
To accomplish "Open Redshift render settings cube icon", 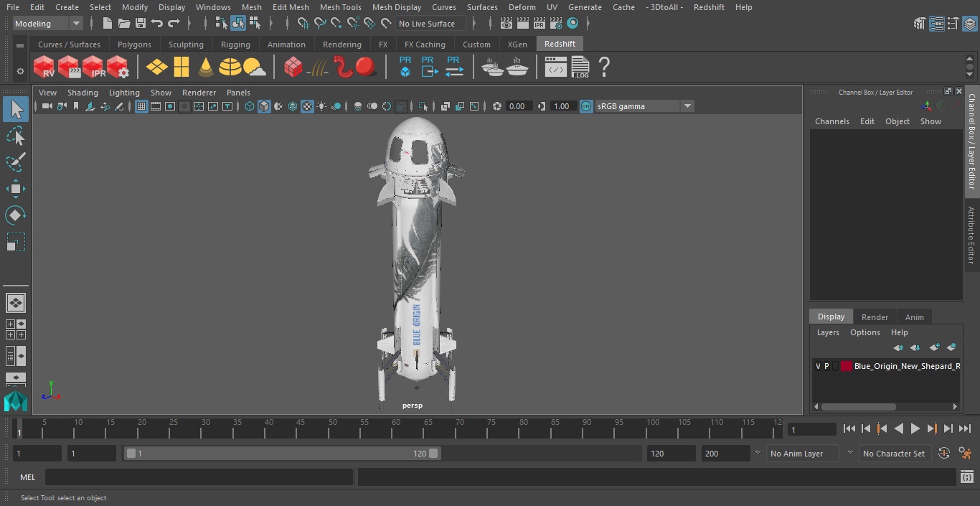I will 118,67.
